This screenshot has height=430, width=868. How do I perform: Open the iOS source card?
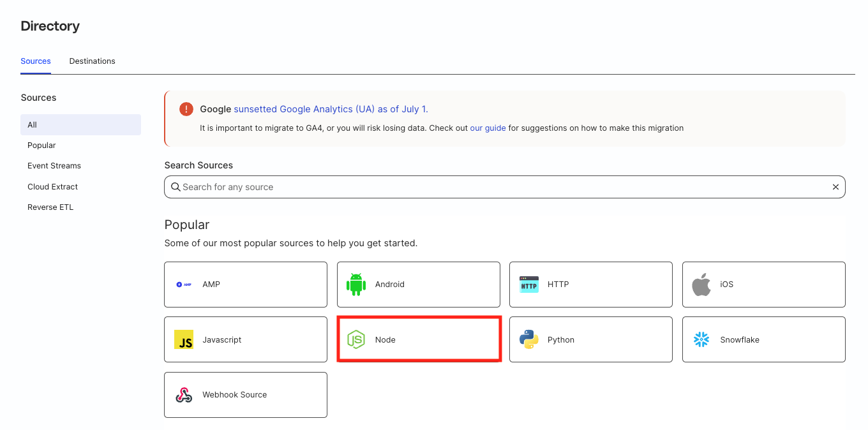(x=764, y=285)
